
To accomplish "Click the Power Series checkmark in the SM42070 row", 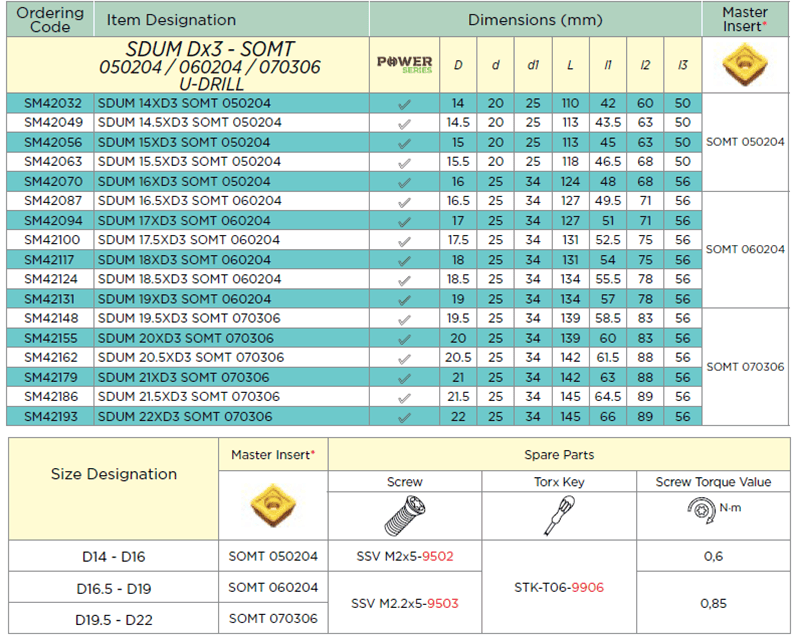I will 404,183.
